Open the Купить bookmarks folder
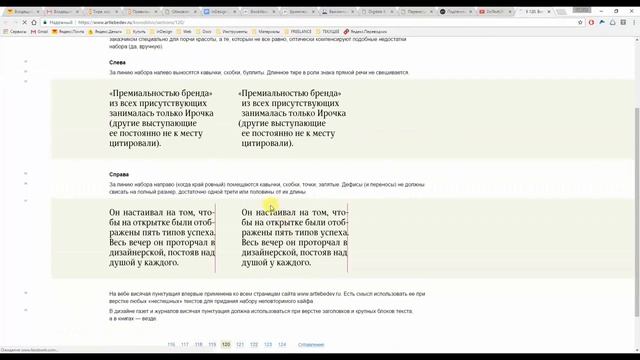This screenshot has width=640, height=360. (136, 31)
